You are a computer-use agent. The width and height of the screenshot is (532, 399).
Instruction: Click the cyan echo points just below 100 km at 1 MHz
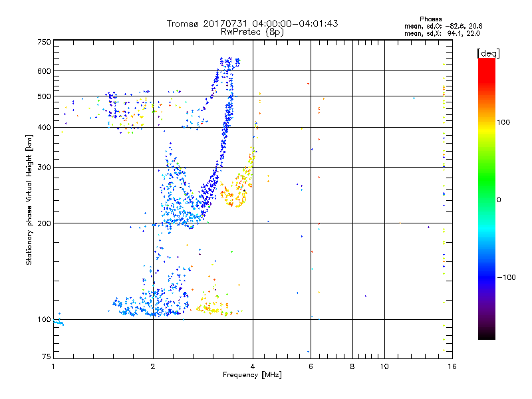[x=59, y=322]
